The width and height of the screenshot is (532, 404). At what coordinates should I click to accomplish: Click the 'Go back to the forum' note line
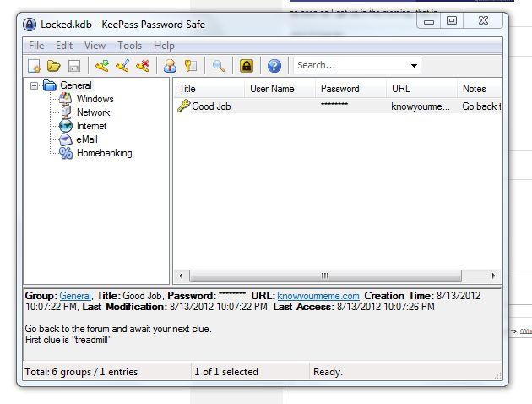coord(118,329)
